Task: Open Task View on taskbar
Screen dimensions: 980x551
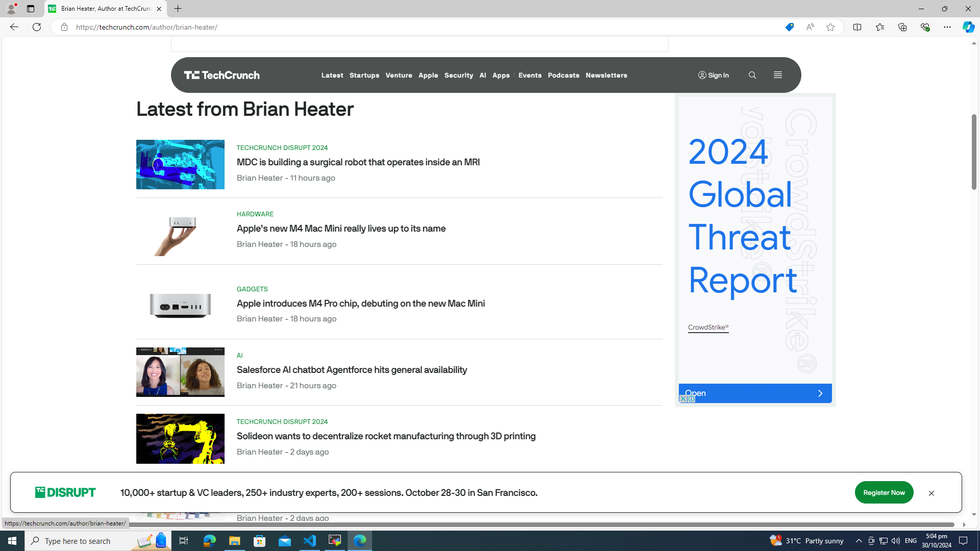Action: [183, 541]
